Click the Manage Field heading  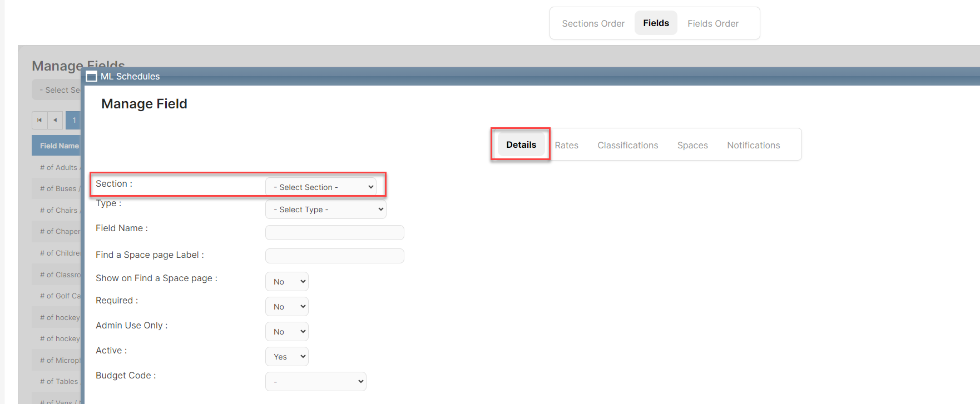[144, 104]
